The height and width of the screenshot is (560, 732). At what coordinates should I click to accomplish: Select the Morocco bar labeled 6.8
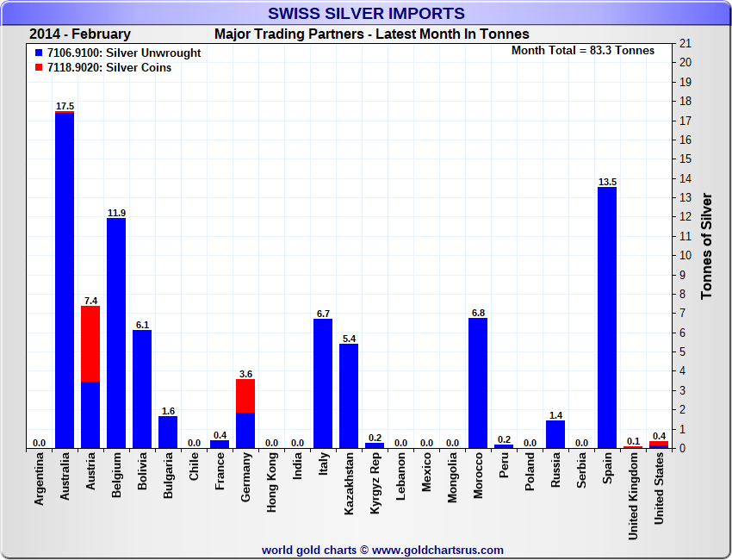(x=478, y=383)
